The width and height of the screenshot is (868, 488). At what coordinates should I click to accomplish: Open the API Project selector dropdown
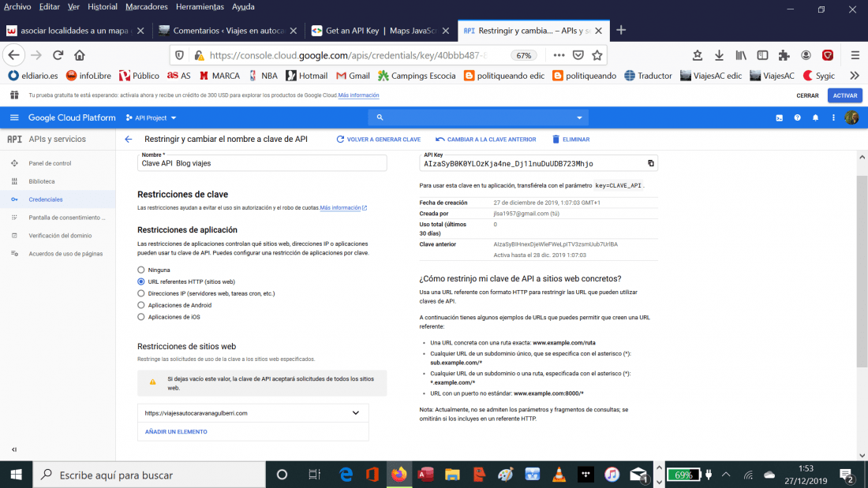152,117
